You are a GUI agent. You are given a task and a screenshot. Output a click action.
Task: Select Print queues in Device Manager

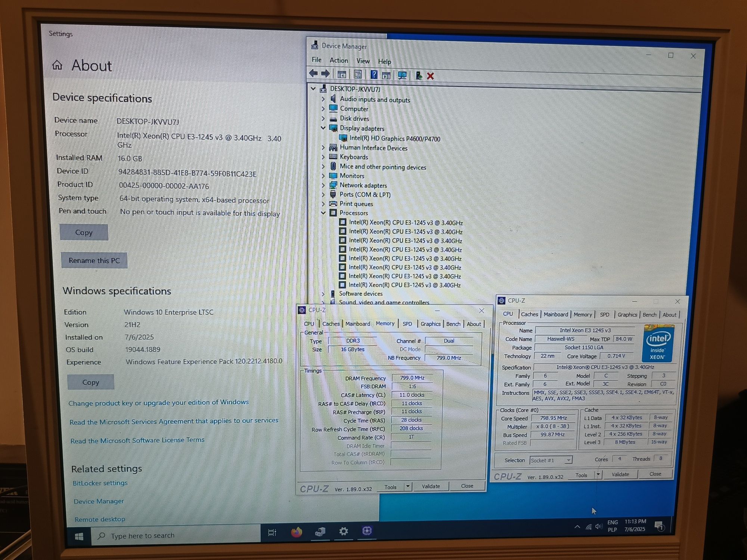pyautogui.click(x=356, y=203)
